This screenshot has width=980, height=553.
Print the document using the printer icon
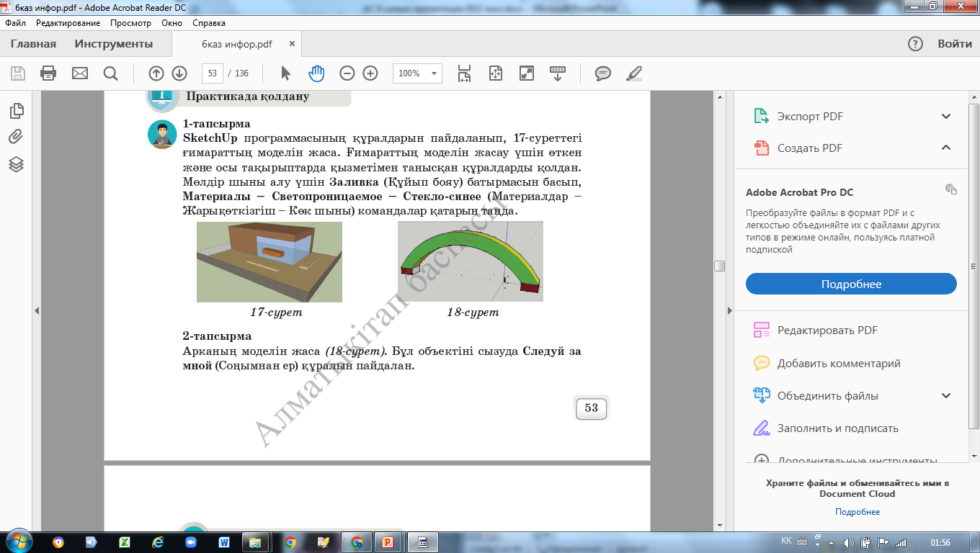(x=48, y=73)
